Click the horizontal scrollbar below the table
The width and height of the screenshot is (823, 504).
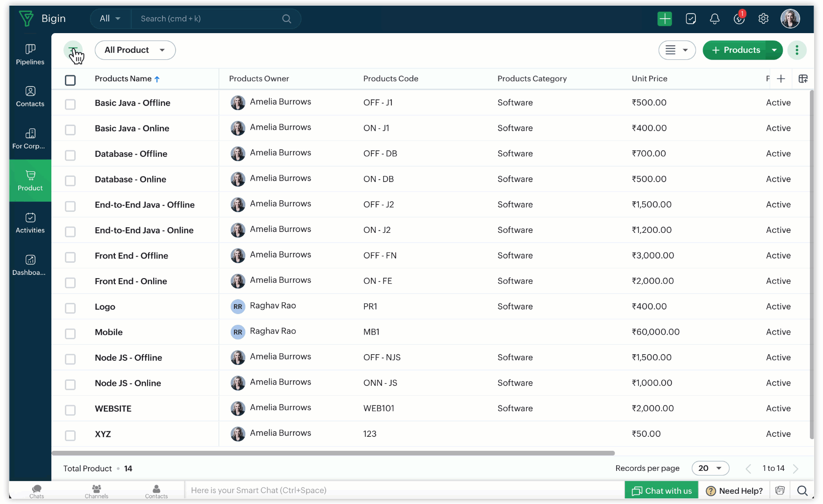pos(333,453)
